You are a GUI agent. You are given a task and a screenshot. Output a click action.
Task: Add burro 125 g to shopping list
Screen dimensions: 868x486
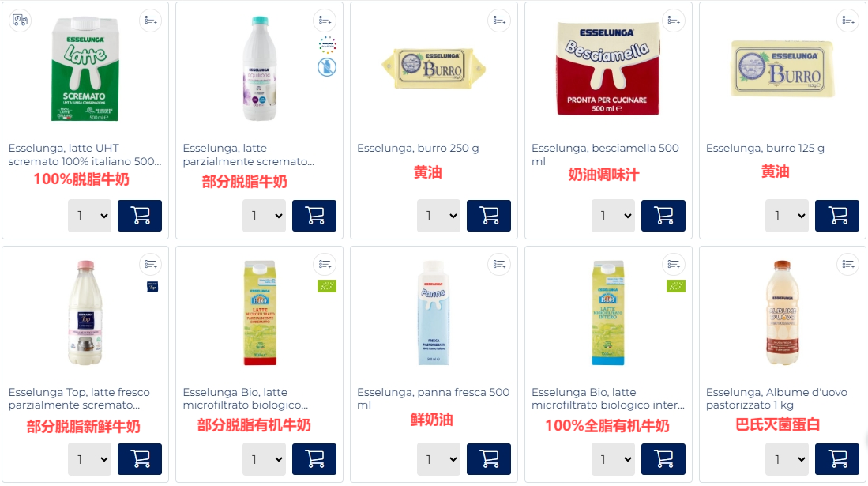(848, 21)
